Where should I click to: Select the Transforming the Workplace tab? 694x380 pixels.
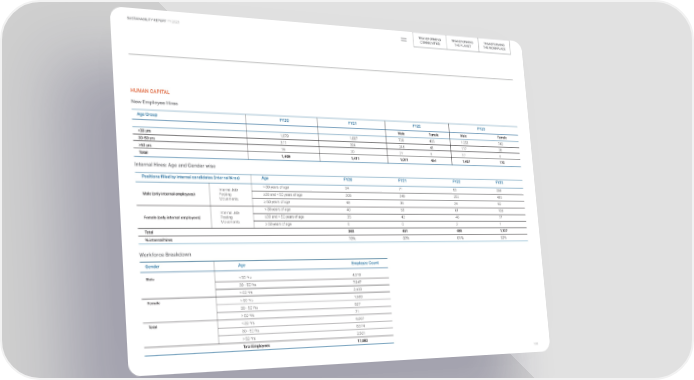pos(494,46)
